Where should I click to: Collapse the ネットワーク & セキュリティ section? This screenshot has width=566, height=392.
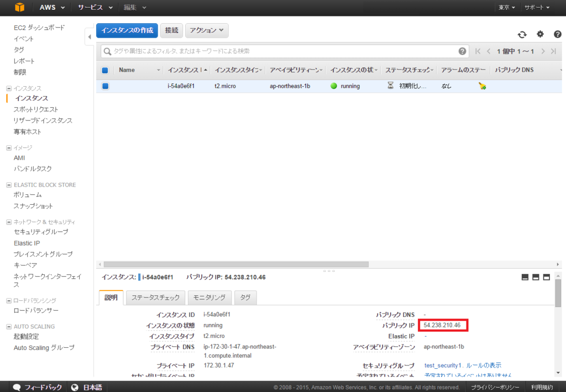pyautogui.click(x=9, y=222)
